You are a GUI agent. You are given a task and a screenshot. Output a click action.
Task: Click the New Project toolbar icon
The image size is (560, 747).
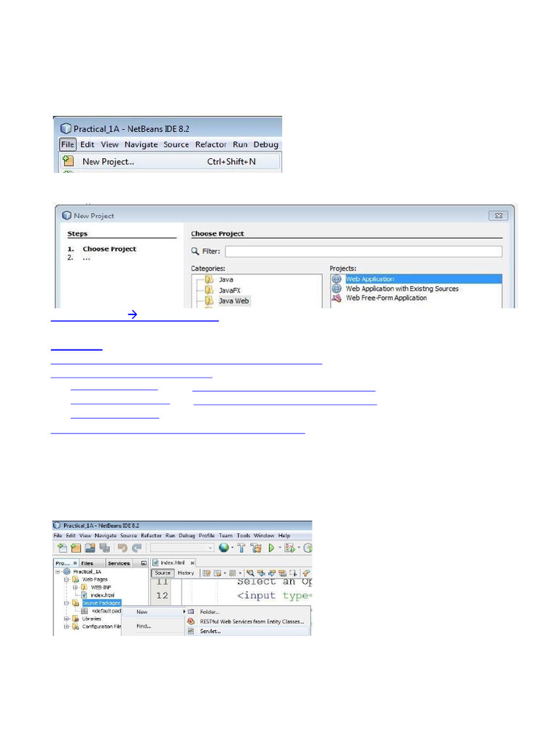[x=76, y=548]
